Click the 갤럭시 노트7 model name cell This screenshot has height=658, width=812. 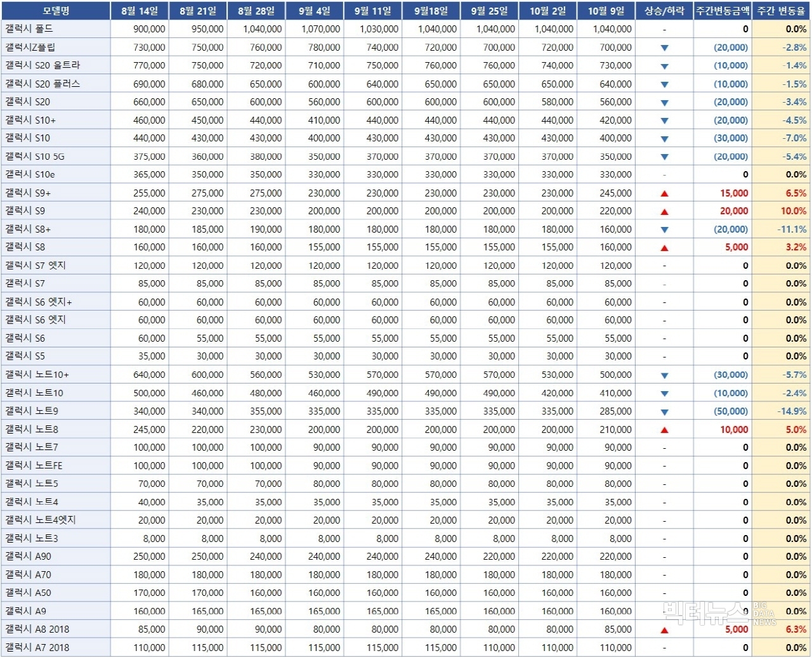pyautogui.click(x=56, y=448)
